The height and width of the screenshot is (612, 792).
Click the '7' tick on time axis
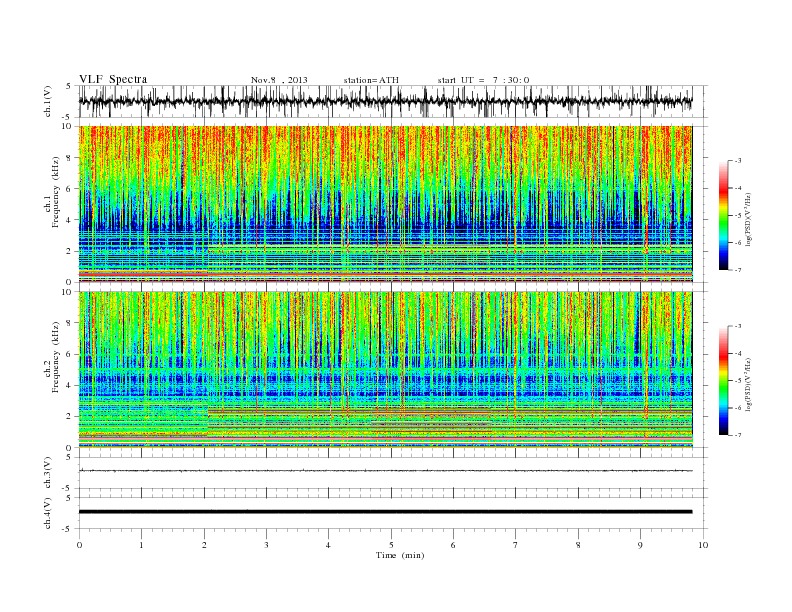(x=516, y=545)
